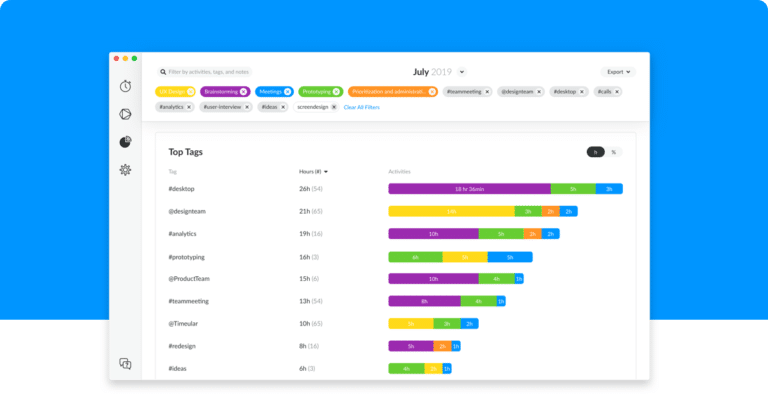The width and height of the screenshot is (768, 399).
Task: Click the purple 18 hr 36min bar segment
Action: point(470,189)
